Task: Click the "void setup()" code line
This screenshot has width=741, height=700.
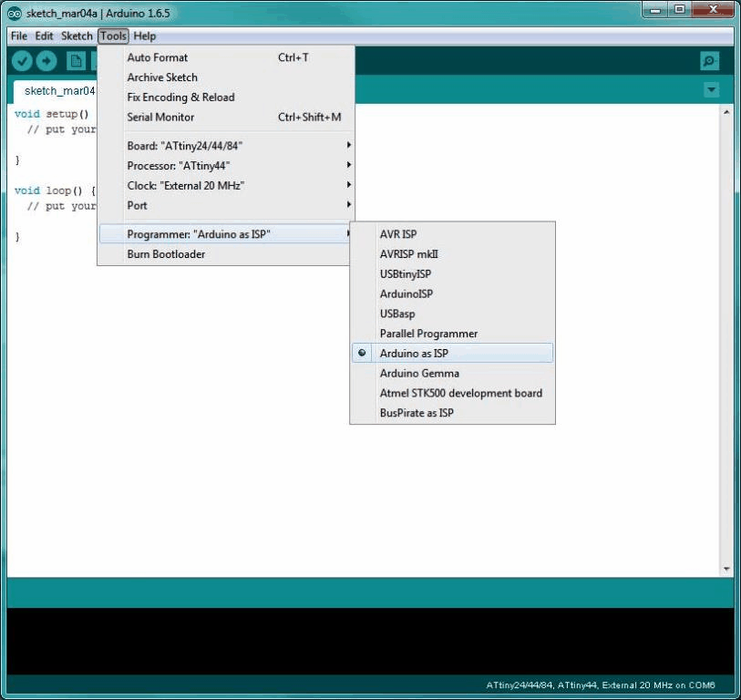Action: tap(52, 114)
